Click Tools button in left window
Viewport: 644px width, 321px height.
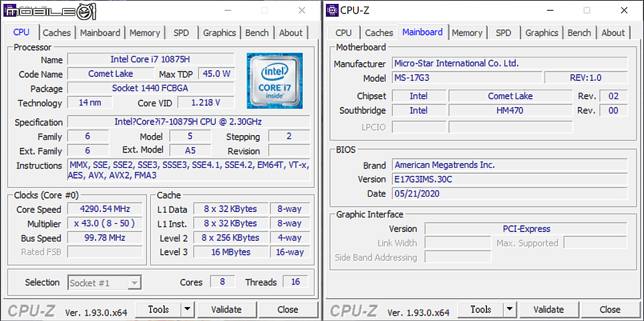pyautogui.click(x=158, y=309)
